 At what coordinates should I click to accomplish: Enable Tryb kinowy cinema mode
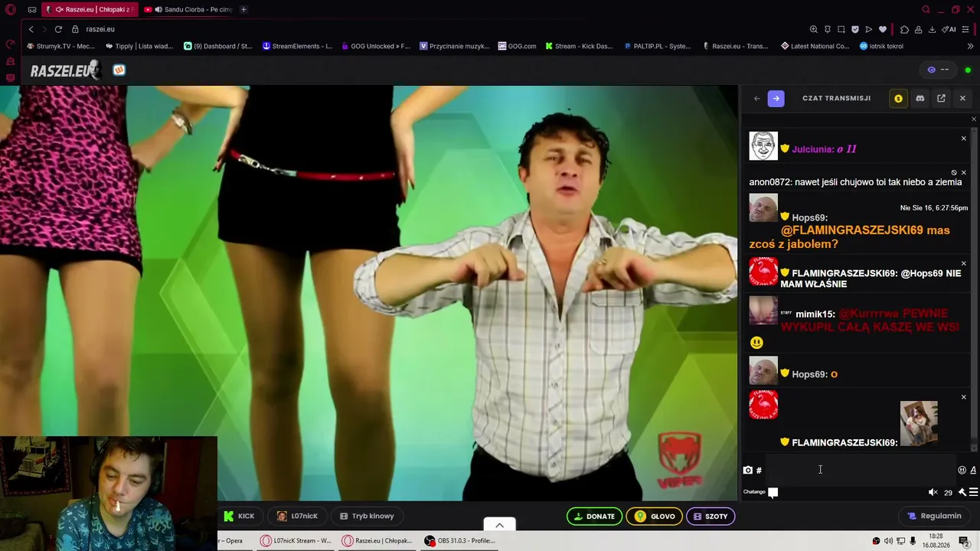367,516
